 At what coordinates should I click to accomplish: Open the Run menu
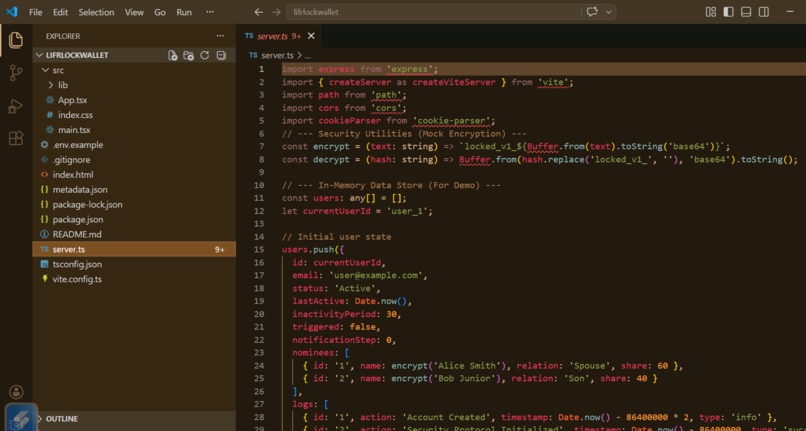(184, 12)
